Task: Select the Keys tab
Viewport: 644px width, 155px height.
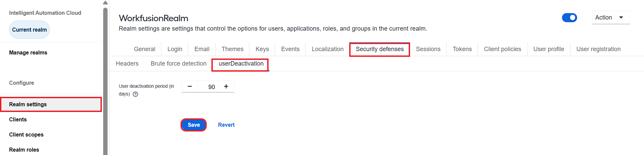Action: point(262,49)
